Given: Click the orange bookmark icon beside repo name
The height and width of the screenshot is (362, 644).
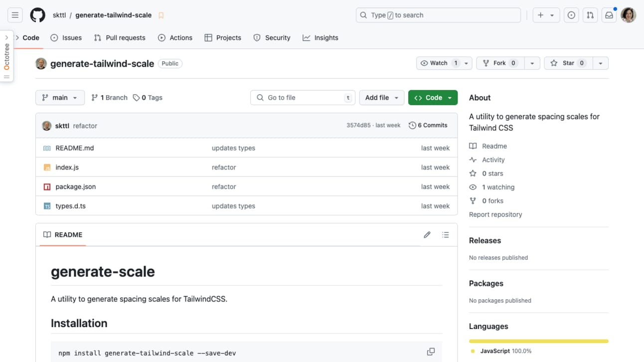Looking at the screenshot, I should pos(161,15).
